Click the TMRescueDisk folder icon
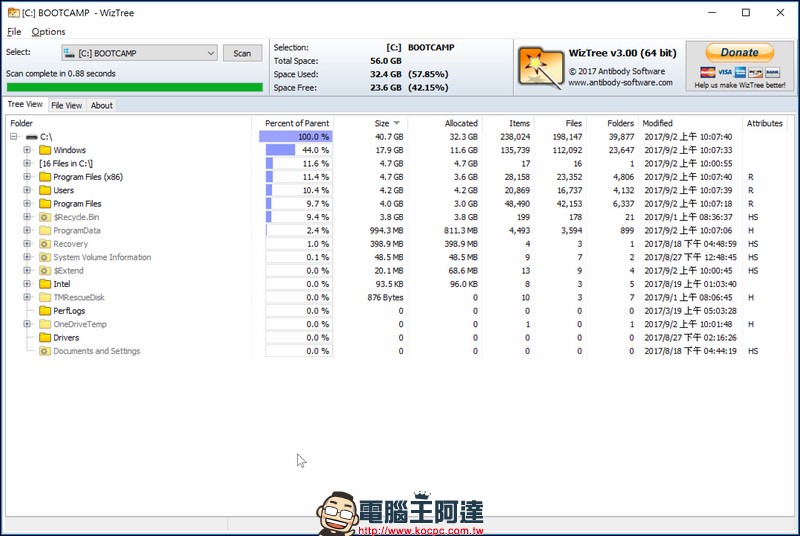 [x=45, y=297]
